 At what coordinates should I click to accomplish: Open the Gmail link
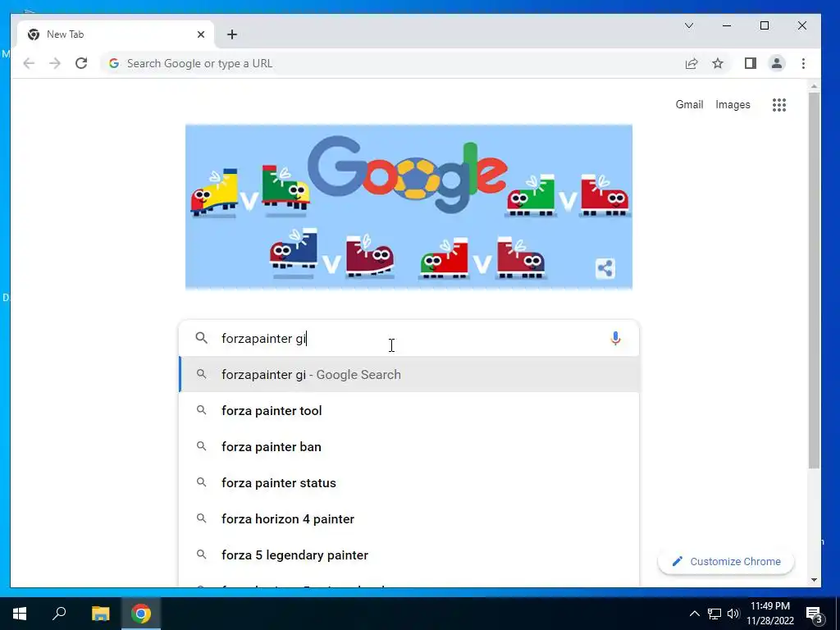click(x=689, y=104)
